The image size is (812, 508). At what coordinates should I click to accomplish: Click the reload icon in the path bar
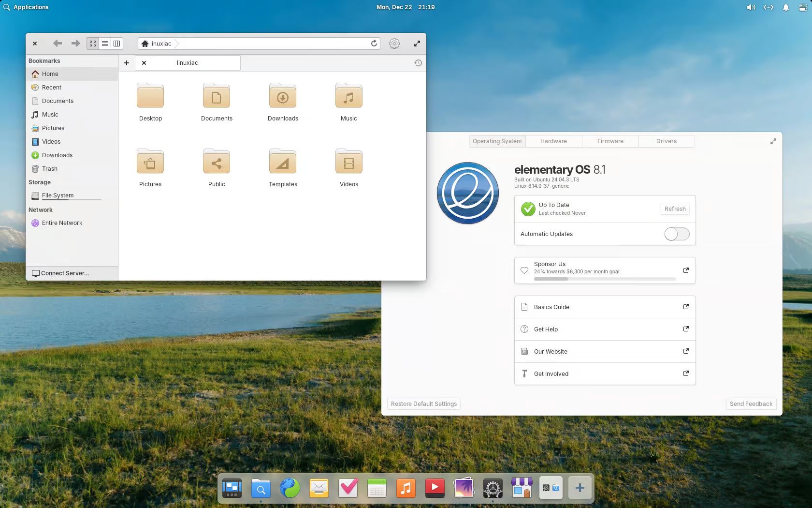[x=374, y=44]
